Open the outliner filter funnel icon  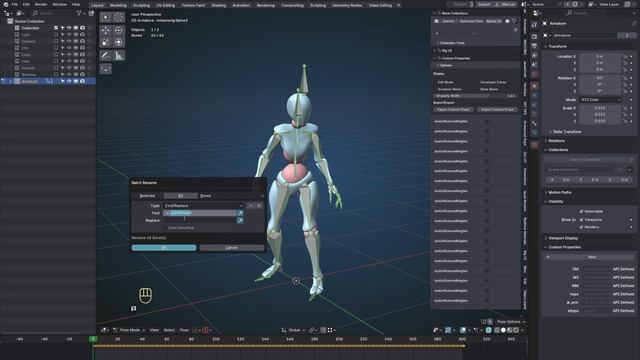[79, 13]
